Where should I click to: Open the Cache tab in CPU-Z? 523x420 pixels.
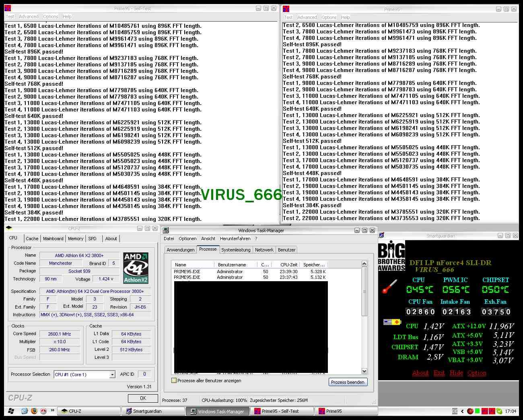coord(32,239)
